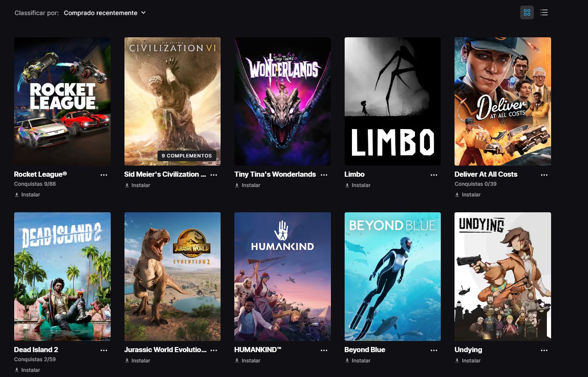Open the Undying cover art
588x377 pixels.
coord(503,277)
